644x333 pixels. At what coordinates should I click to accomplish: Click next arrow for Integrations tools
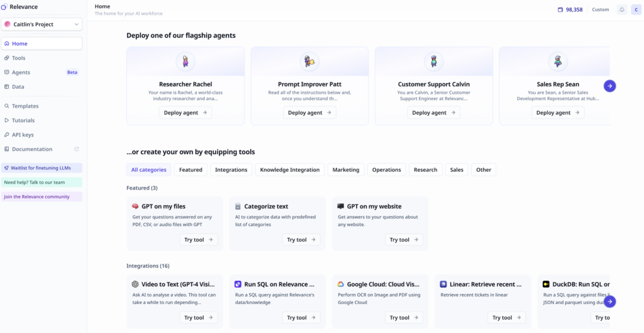click(x=610, y=302)
